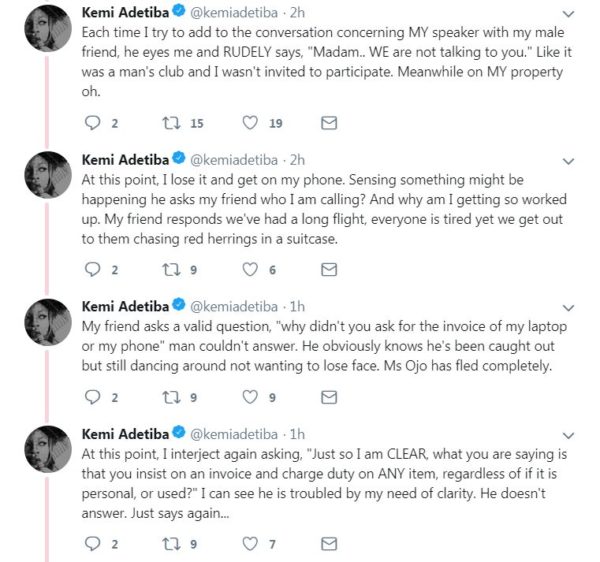Open the more-options chevron on first tweet
This screenshot has width=600, height=562.
569,15
